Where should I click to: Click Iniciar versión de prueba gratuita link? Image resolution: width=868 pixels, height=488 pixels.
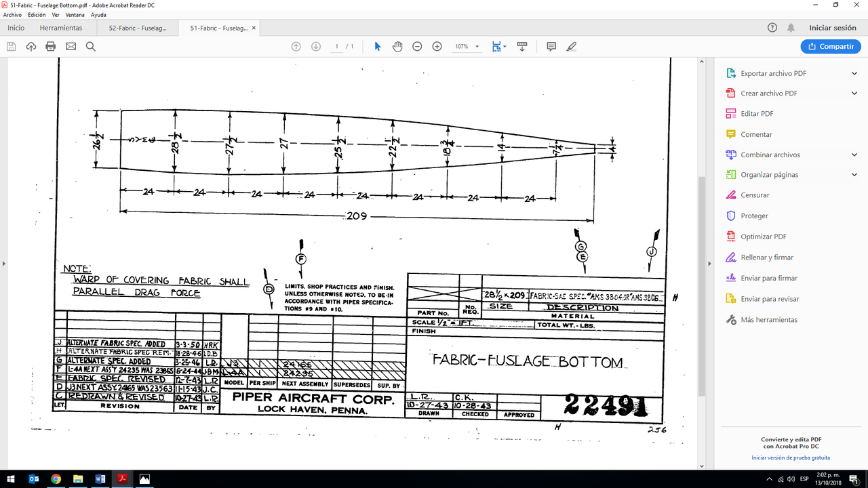791,457
